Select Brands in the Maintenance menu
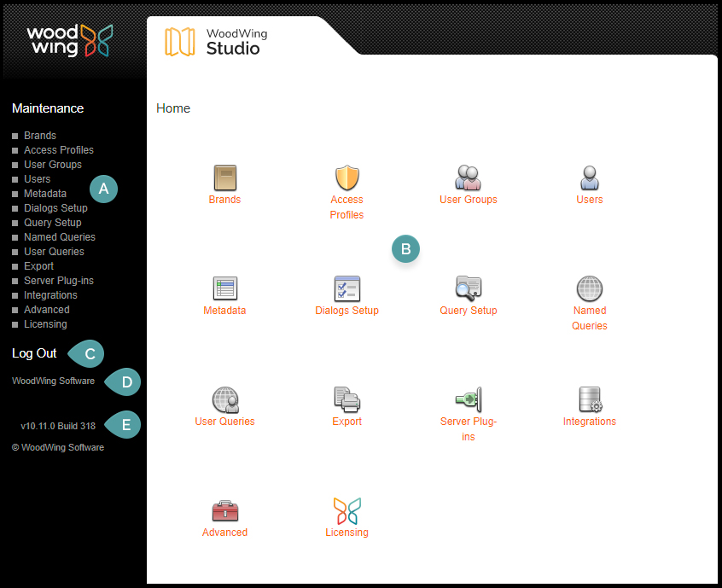 [x=40, y=136]
